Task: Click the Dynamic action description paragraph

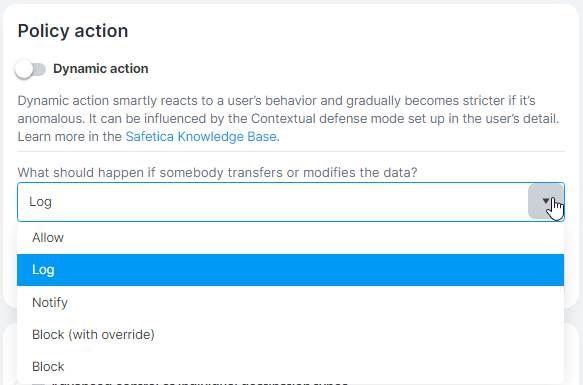Action: pos(289,119)
